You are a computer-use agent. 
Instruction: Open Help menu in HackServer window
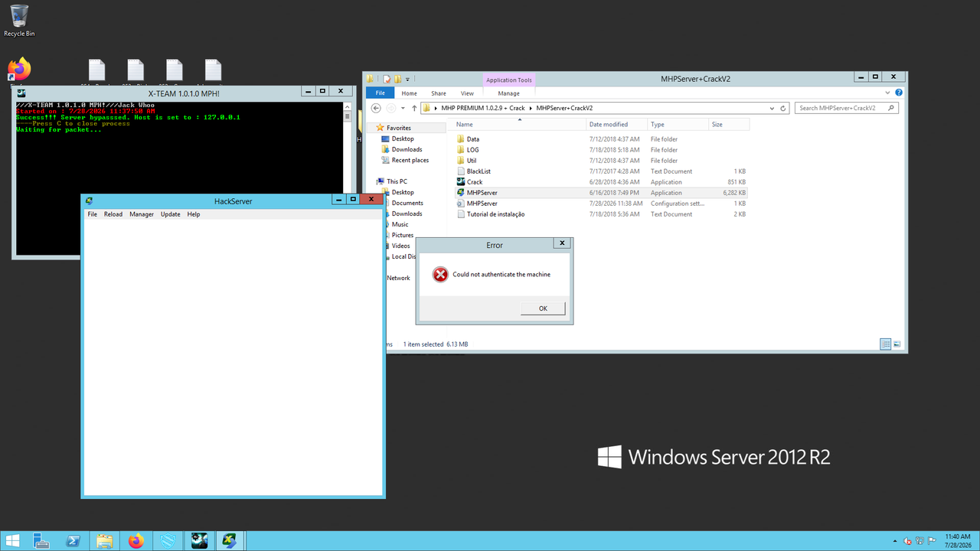click(x=194, y=214)
